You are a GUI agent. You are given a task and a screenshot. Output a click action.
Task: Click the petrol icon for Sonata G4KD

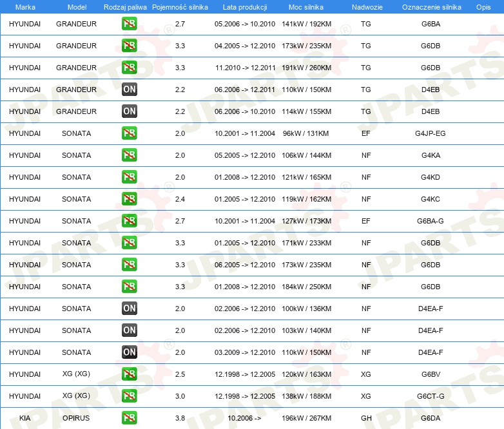click(x=129, y=176)
